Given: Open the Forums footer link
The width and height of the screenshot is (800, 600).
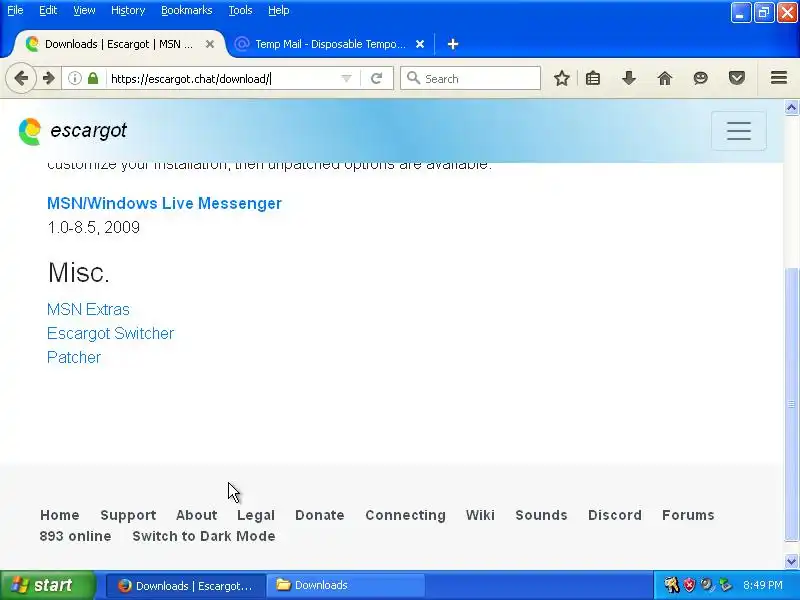Looking at the screenshot, I should pyautogui.click(x=688, y=515).
